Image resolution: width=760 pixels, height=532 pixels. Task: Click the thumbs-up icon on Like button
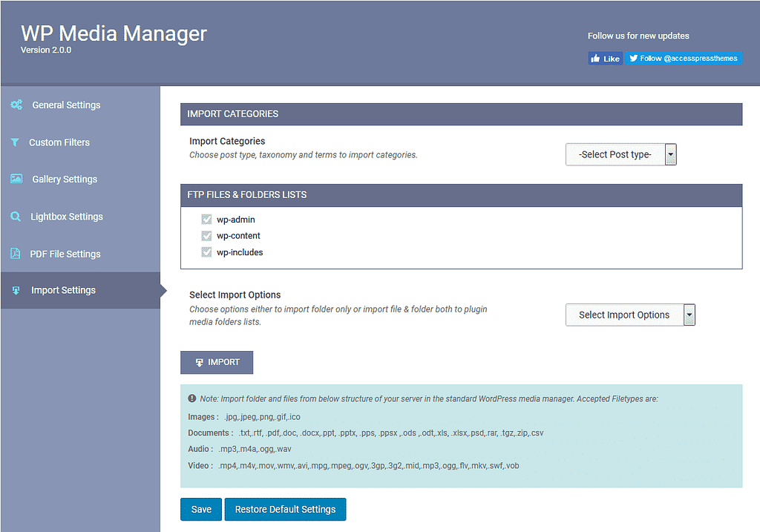click(x=595, y=59)
